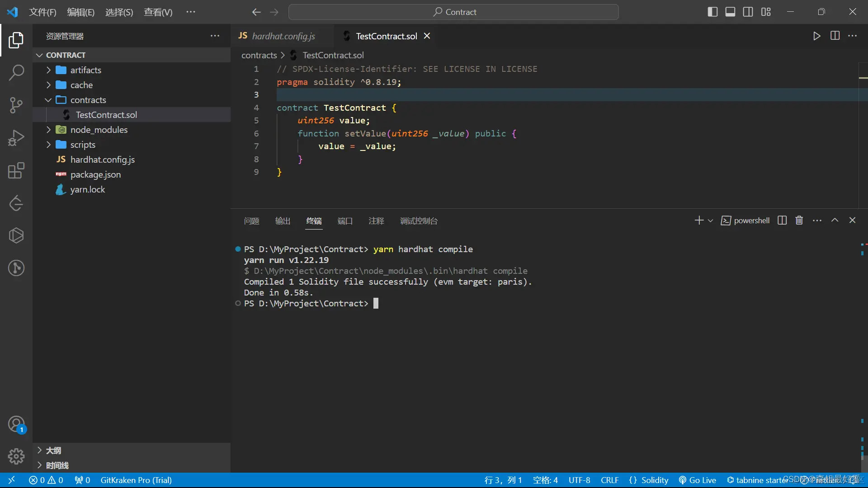Open the Accounts icon with badge

(x=16, y=425)
